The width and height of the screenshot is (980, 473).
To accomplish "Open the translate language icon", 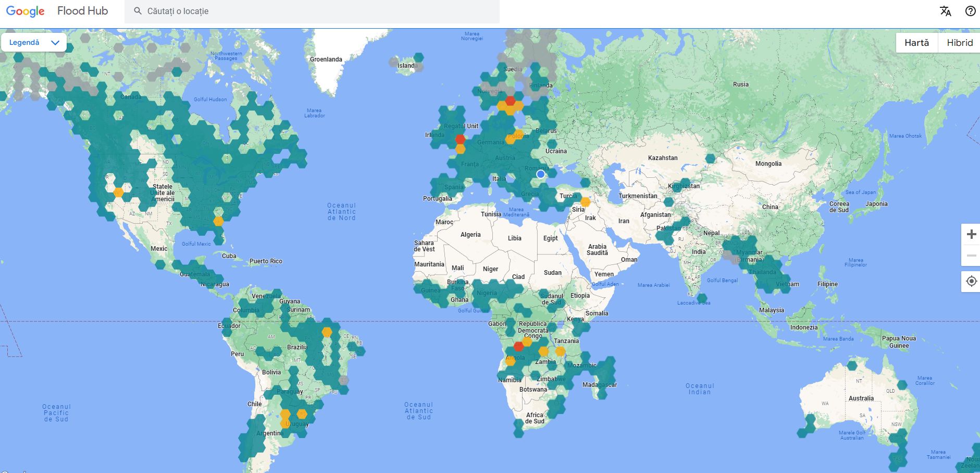I will 945,11.
